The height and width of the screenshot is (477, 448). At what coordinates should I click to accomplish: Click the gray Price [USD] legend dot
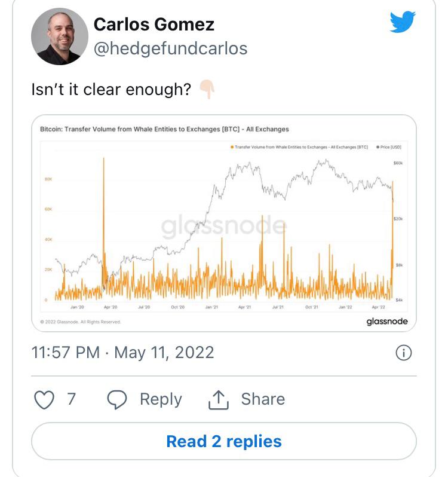pyautogui.click(x=378, y=145)
